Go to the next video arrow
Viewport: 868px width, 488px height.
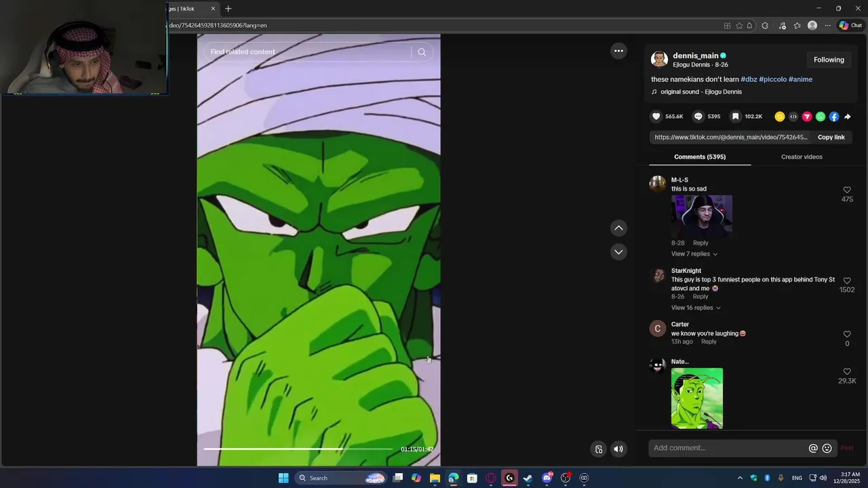click(x=618, y=252)
